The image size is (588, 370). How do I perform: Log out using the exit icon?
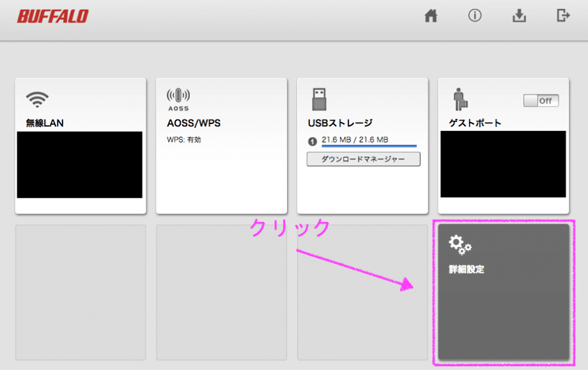(x=563, y=17)
